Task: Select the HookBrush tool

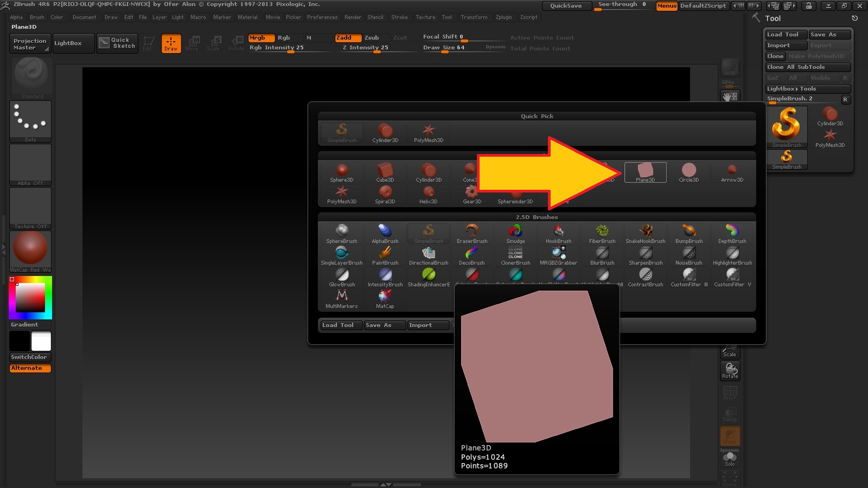Action: (x=559, y=234)
